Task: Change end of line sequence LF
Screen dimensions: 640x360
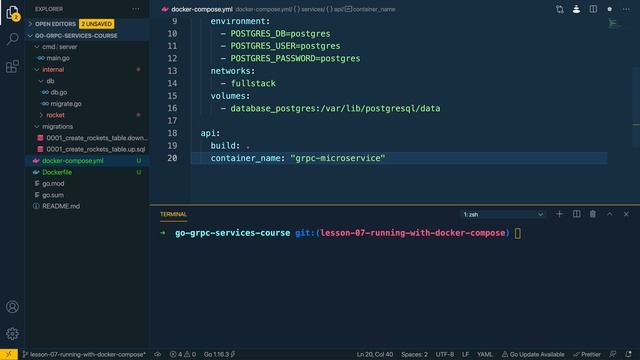Action: click(x=465, y=354)
